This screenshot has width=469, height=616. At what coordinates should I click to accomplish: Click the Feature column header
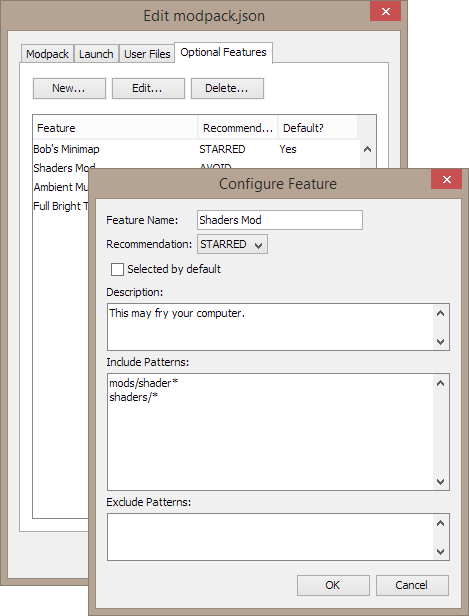[x=115, y=128]
